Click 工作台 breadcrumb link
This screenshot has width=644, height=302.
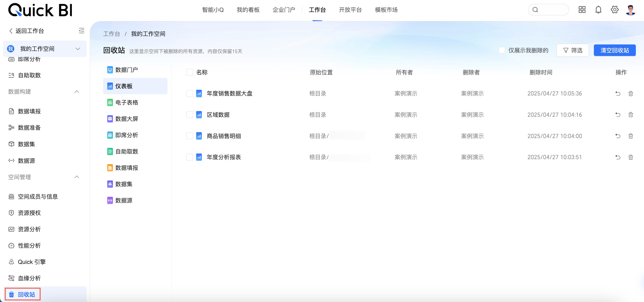click(112, 34)
